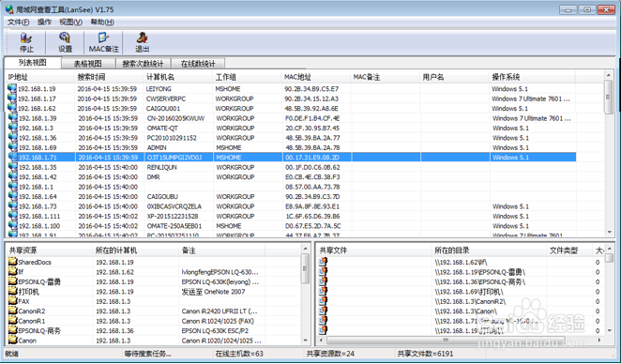
Task: Click the SharedDocs shared folder icon
Action: pyautogui.click(x=13, y=262)
